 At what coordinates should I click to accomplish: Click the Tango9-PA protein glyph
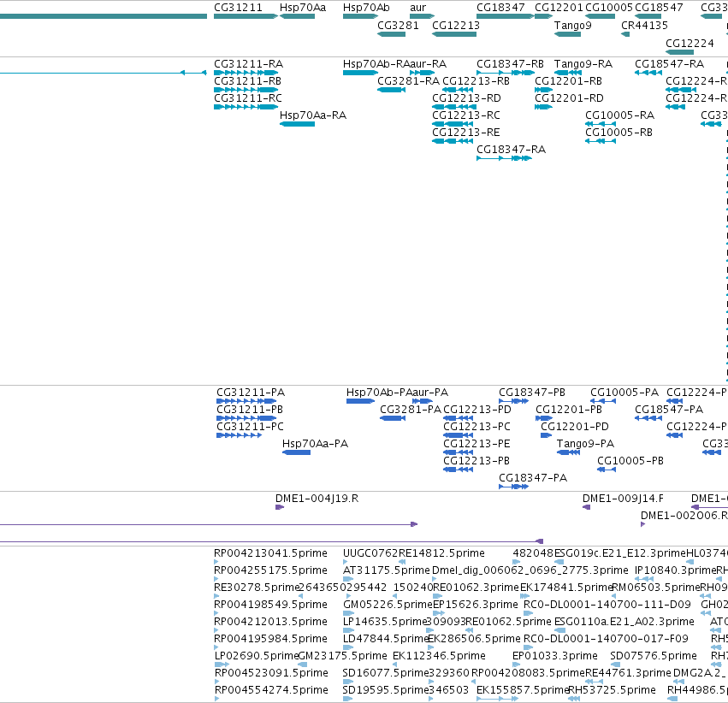[568, 452]
